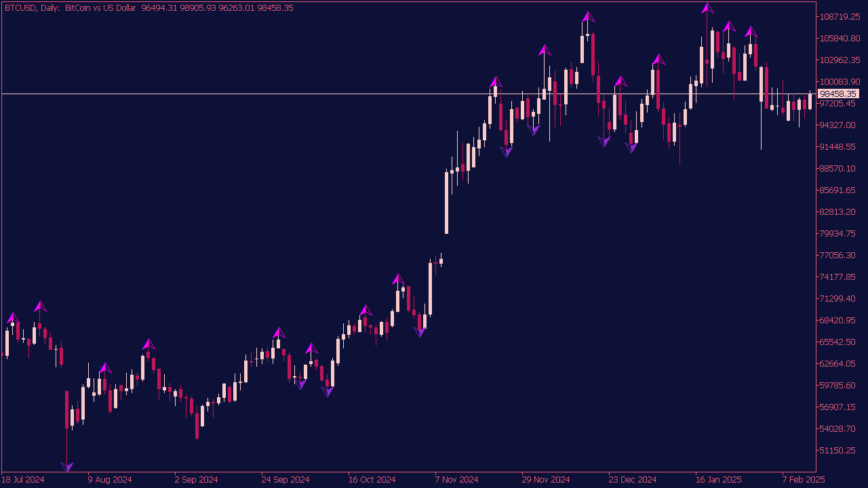The image size is (868, 488).
Task: Click the 85691.65 price axis label
Action: click(839, 190)
